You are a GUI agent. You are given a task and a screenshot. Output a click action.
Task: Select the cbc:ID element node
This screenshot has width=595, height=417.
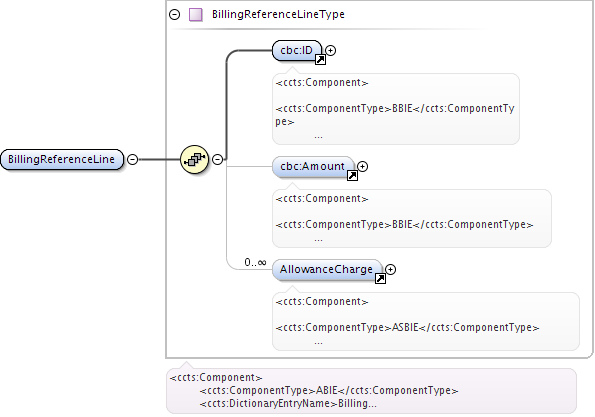tap(297, 50)
